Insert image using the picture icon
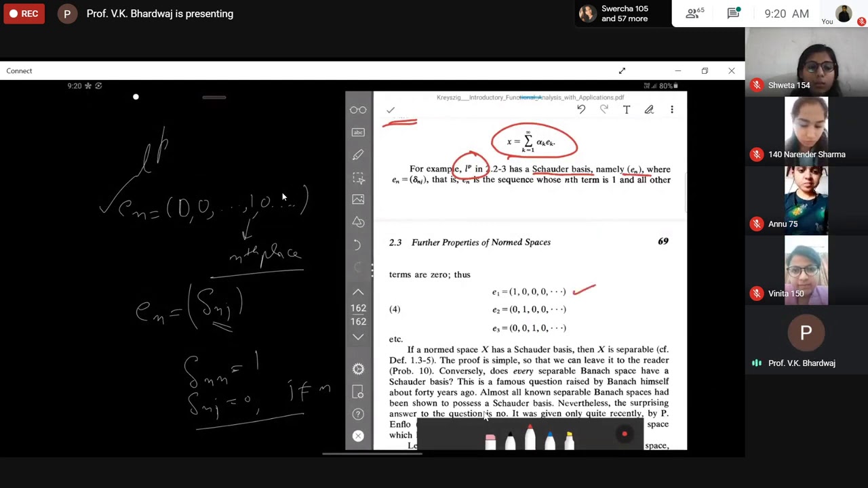The height and width of the screenshot is (488, 868). click(358, 199)
